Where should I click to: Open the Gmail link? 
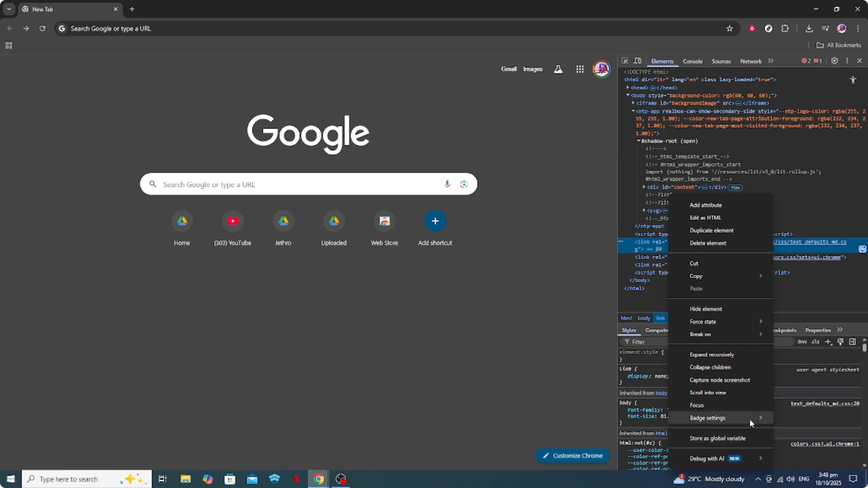point(509,69)
